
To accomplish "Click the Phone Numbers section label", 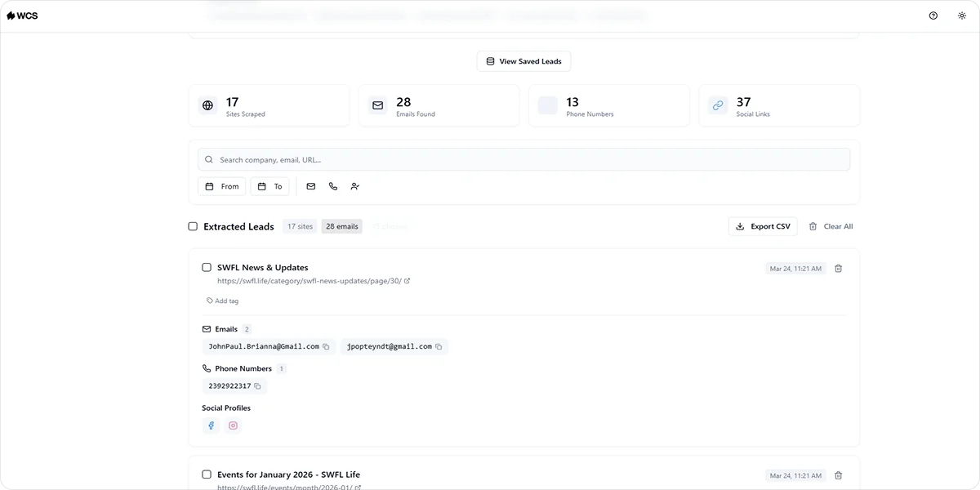I will 243,368.
